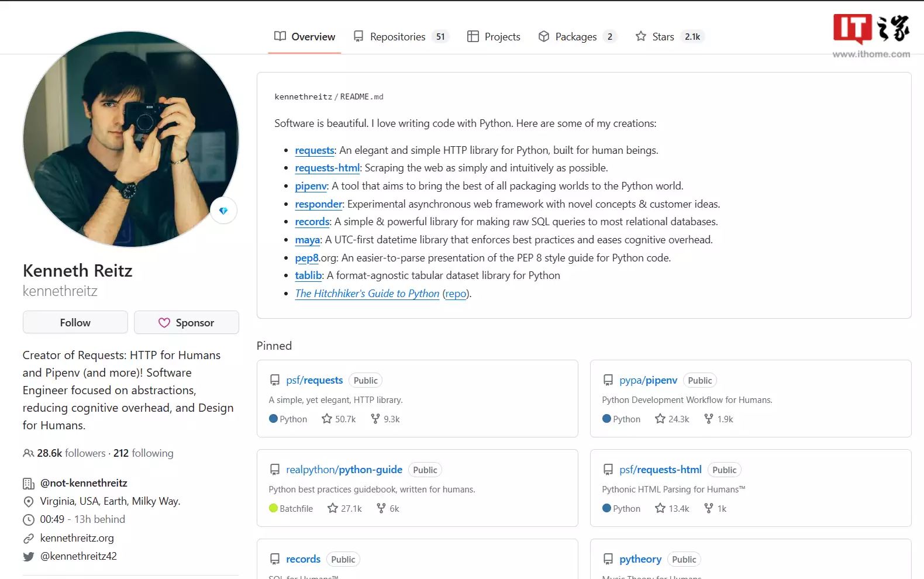This screenshot has width=924, height=579.
Task: Click the Stars count badge 2.1k
Action: [692, 36]
